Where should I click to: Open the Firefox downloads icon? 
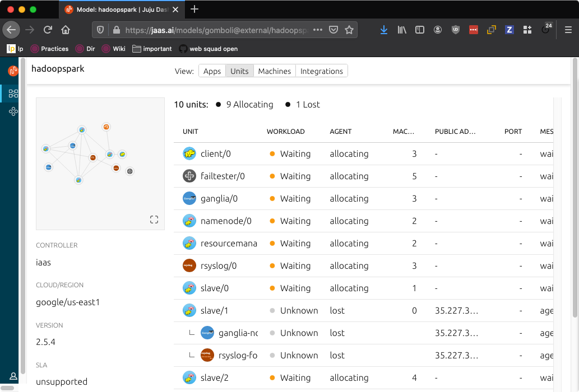(x=384, y=30)
